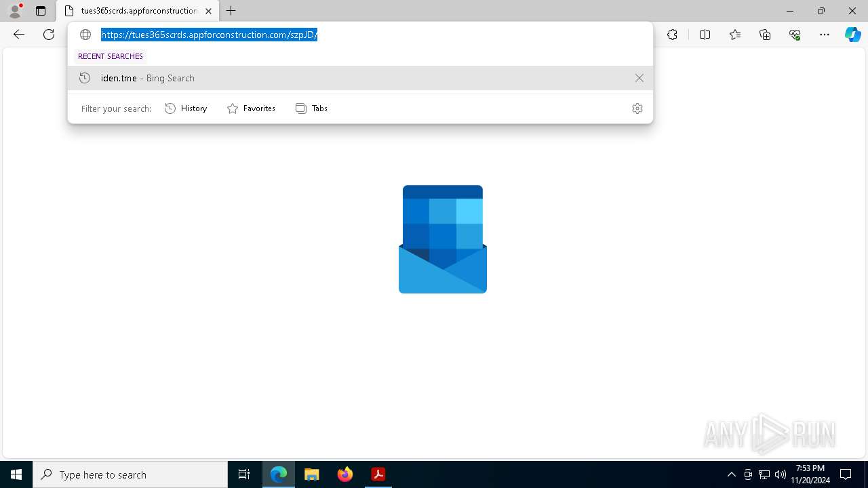Open File Explorer from taskbar
868x488 pixels.
click(312, 474)
